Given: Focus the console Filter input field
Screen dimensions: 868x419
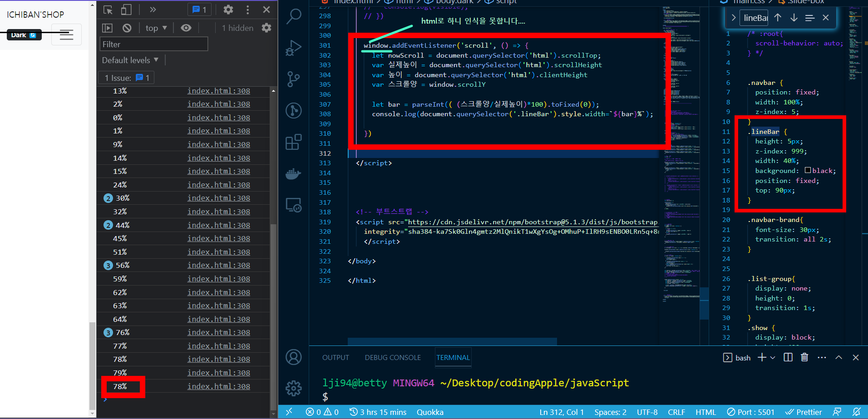Looking at the screenshot, I should tap(153, 44).
